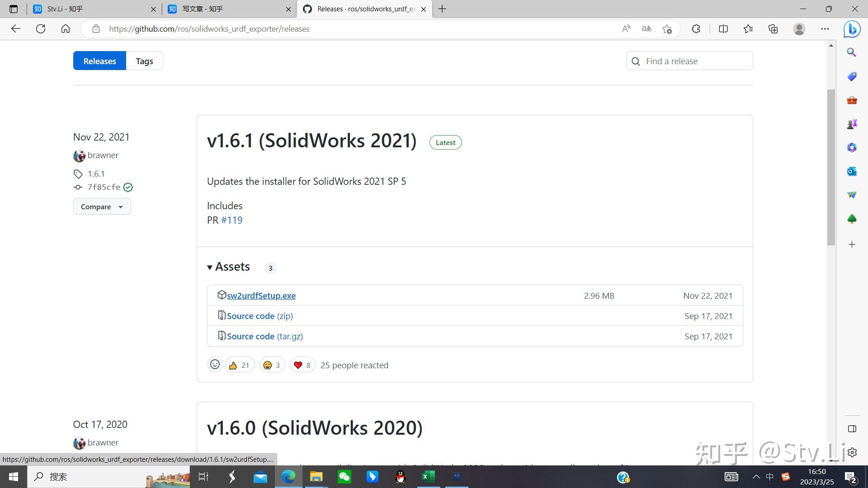868x488 pixels.
Task: Toggle the laugh reaction with 3 votes
Action: coord(272,365)
